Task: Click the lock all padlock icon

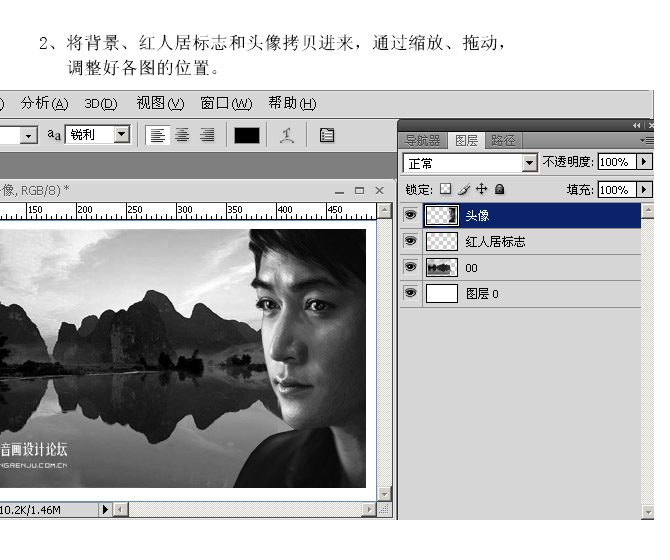Action: click(499, 189)
